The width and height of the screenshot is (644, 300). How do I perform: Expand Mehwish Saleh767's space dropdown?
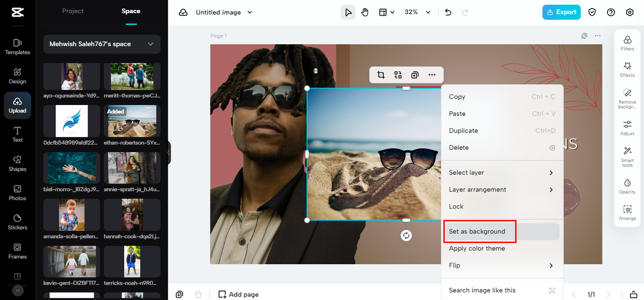point(102,44)
